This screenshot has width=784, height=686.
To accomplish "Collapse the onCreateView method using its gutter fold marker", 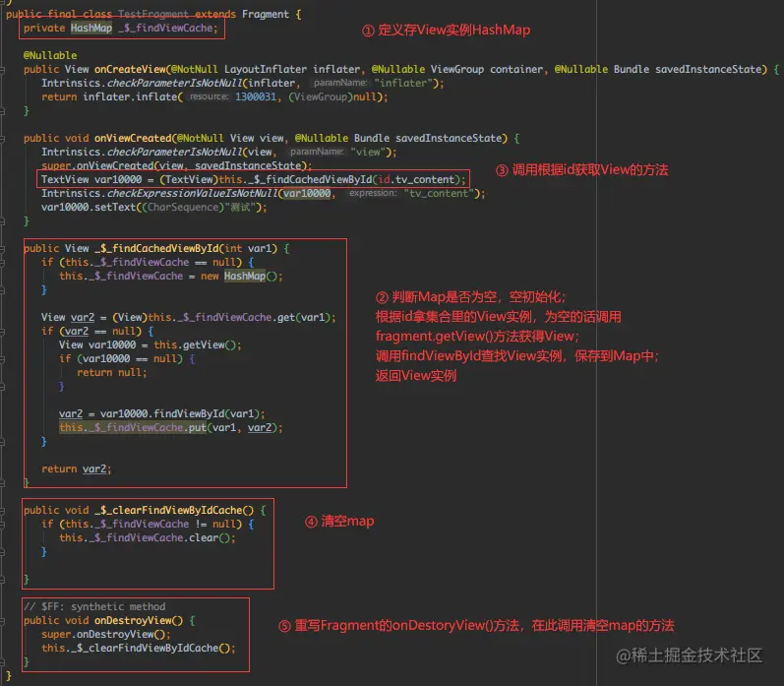I will [3, 70].
